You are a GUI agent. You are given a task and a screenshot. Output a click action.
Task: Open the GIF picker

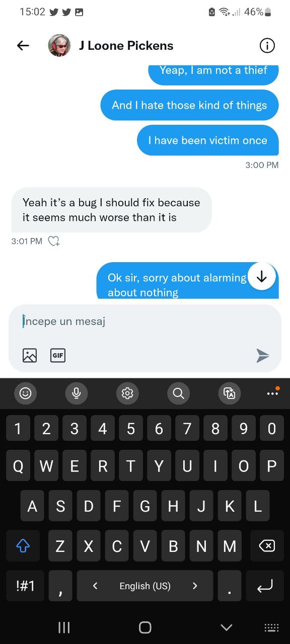click(58, 356)
